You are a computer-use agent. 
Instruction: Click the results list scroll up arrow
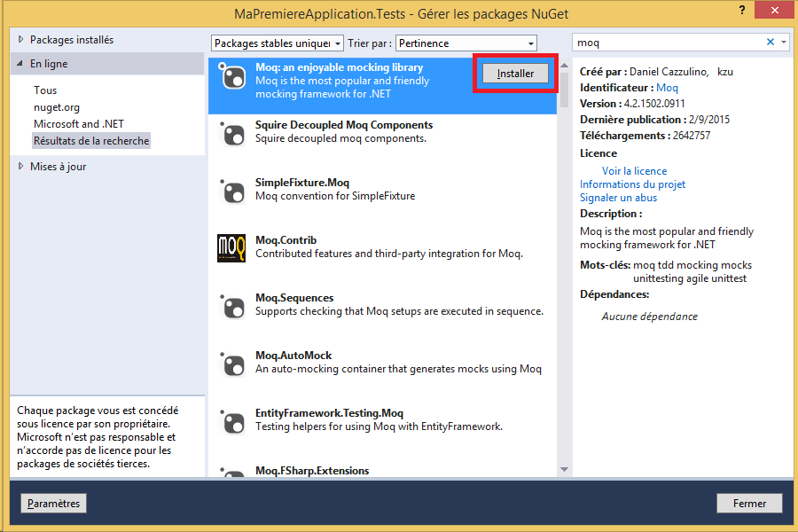click(564, 65)
